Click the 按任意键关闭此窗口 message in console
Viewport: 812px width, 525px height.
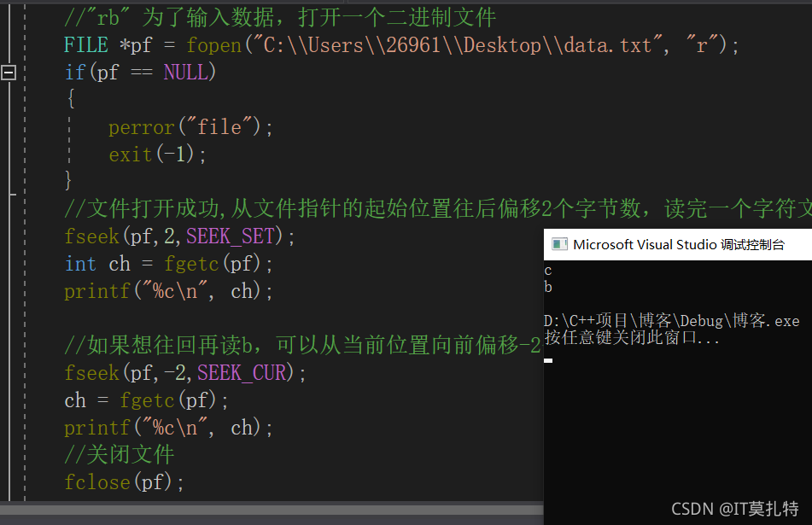(632, 337)
